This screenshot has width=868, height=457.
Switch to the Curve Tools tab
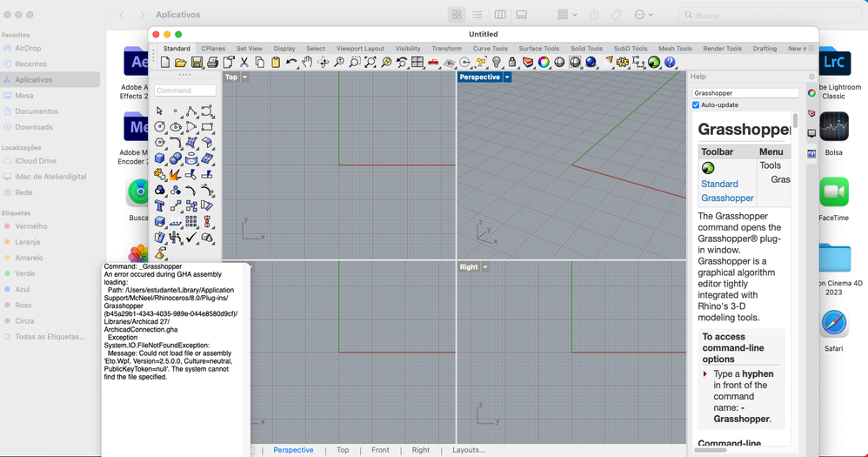tap(490, 49)
